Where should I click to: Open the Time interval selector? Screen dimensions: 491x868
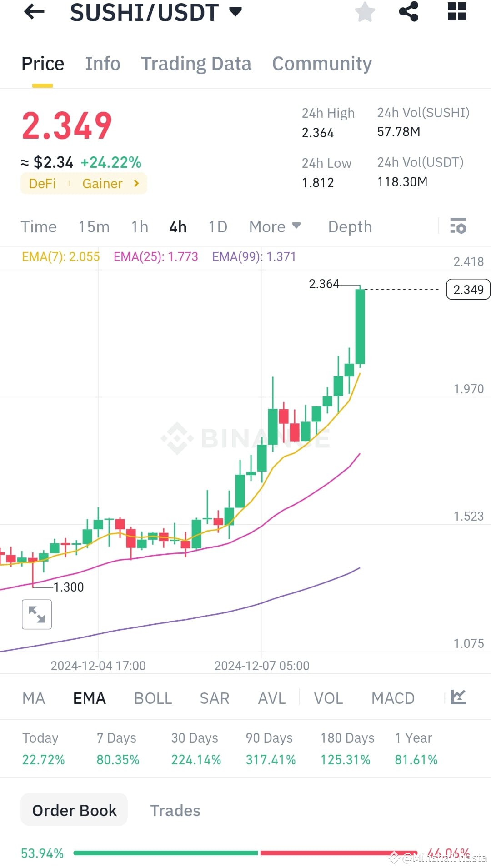click(x=39, y=226)
